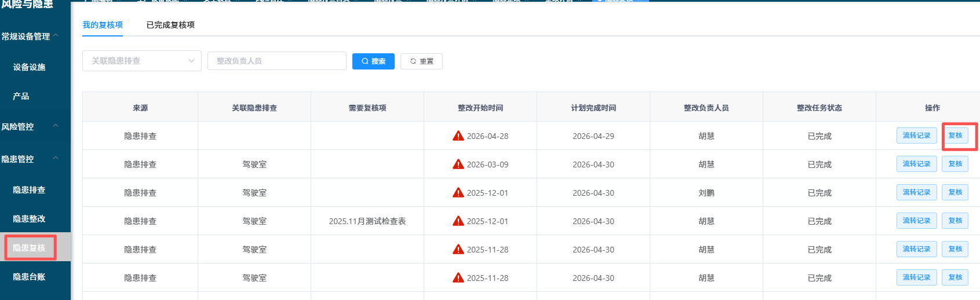Click 复核 for the 2026-04-28 row

pyautogui.click(x=955, y=136)
